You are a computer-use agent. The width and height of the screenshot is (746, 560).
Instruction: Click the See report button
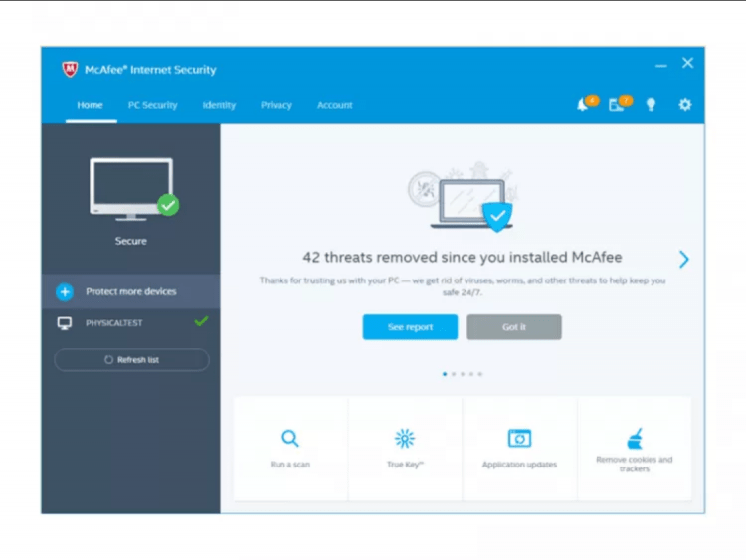(x=410, y=327)
